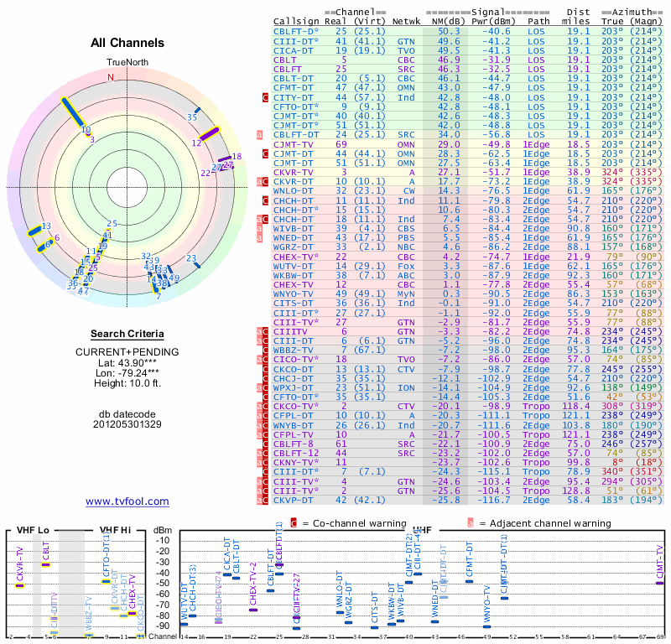Click the red N north marker

point(110,77)
